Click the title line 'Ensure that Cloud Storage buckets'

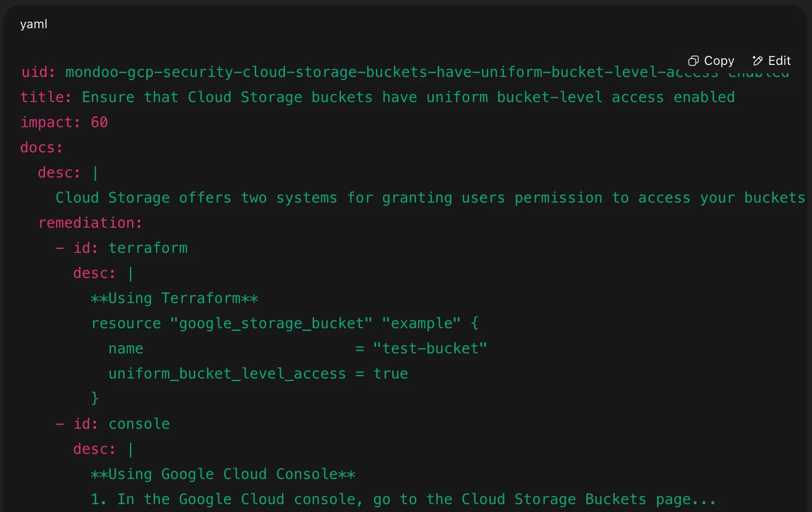point(378,97)
